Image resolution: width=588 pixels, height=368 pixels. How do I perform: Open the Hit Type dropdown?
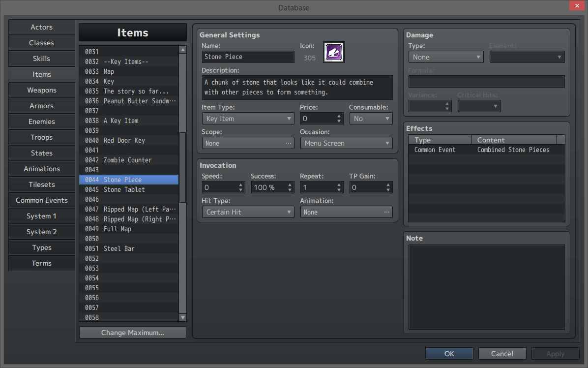(248, 212)
